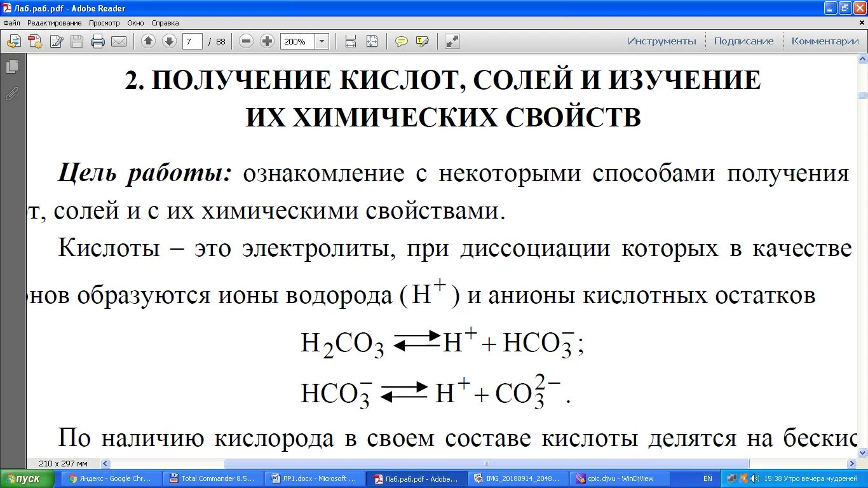868x488 pixels.
Task: Open the Просмотр menu
Action: [x=104, y=23]
